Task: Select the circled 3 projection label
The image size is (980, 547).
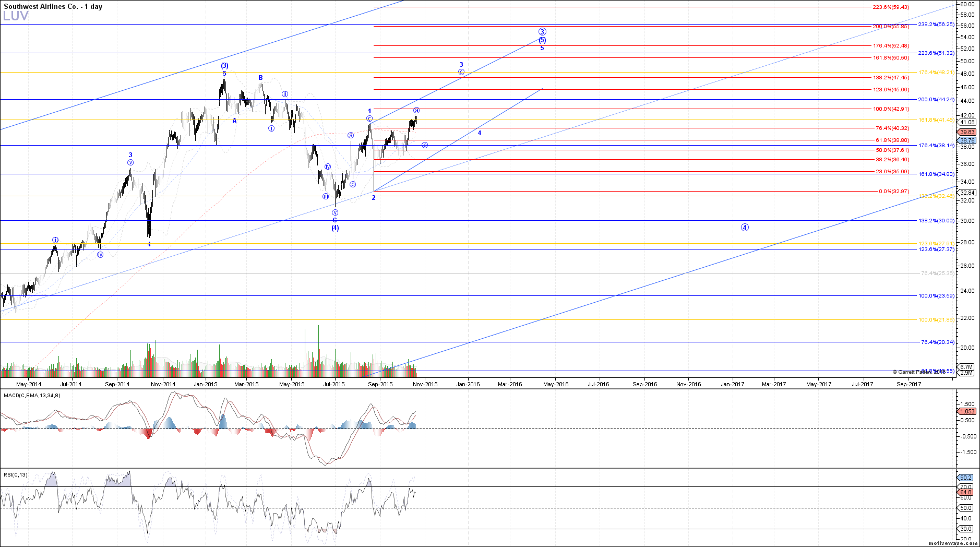Action: point(543,32)
